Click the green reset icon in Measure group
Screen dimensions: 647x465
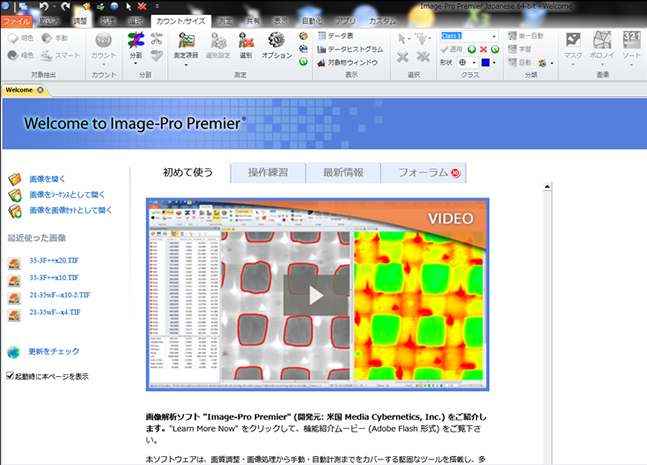pyautogui.click(x=303, y=62)
